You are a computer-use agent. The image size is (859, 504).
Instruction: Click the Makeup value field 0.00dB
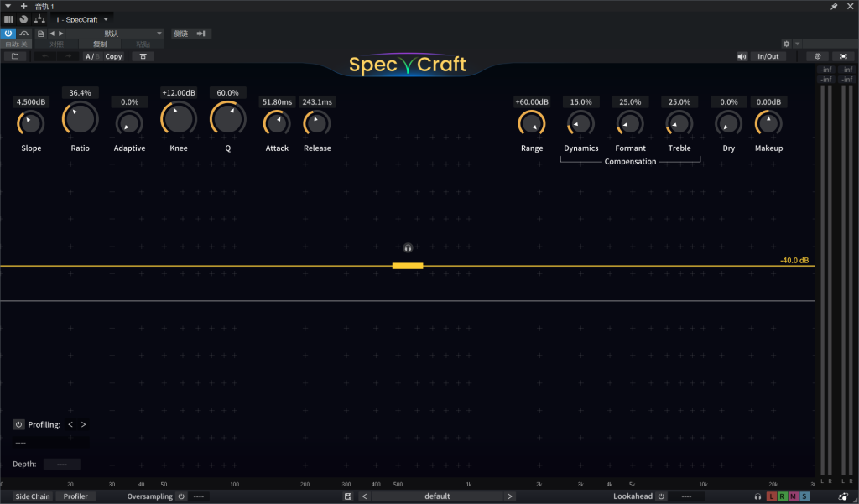(x=768, y=102)
